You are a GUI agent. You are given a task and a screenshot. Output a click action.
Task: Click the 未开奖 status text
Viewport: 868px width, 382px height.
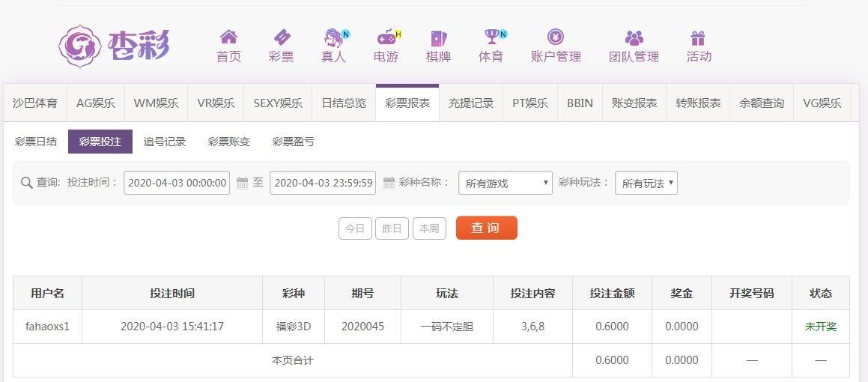(821, 327)
